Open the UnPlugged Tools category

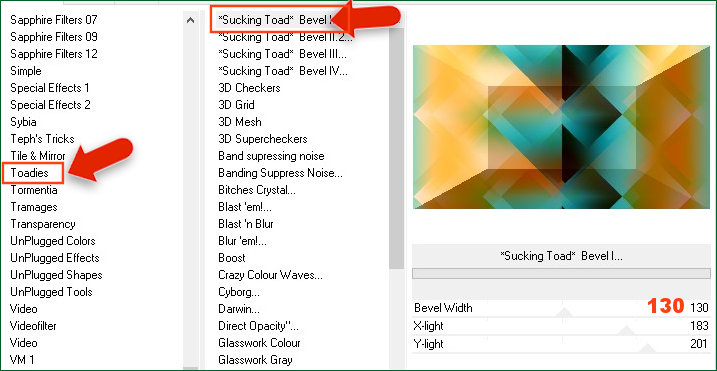tap(51, 292)
